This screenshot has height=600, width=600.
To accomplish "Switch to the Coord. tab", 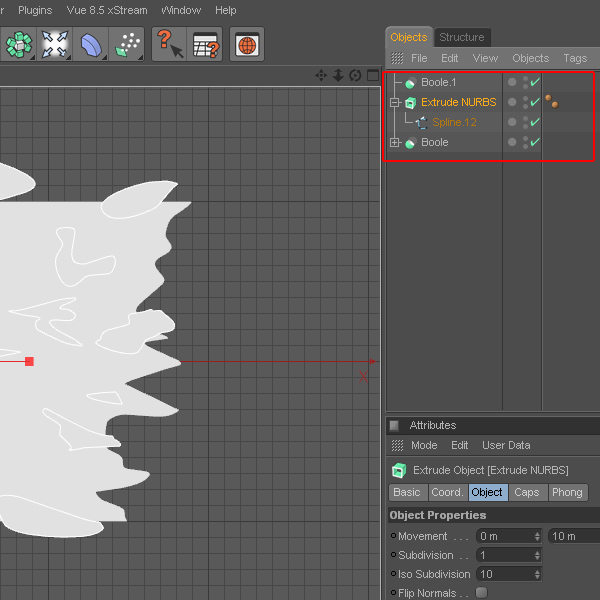I will (448, 492).
